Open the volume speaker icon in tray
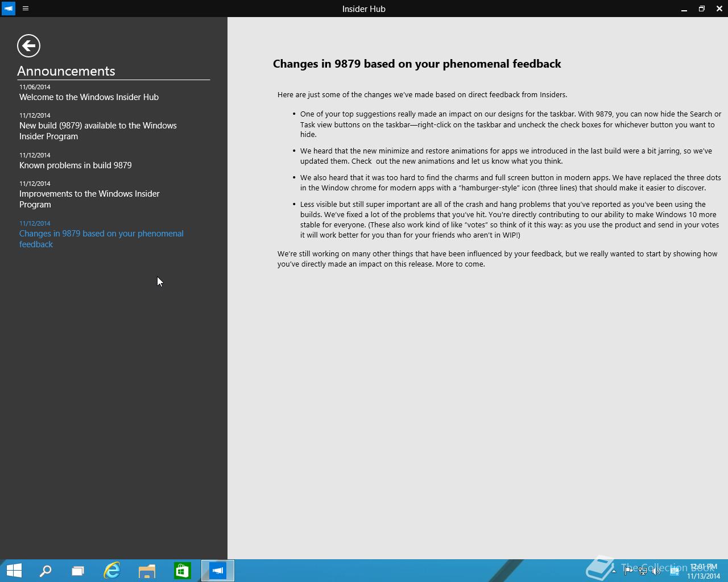This screenshot has width=728, height=582. pos(656,571)
